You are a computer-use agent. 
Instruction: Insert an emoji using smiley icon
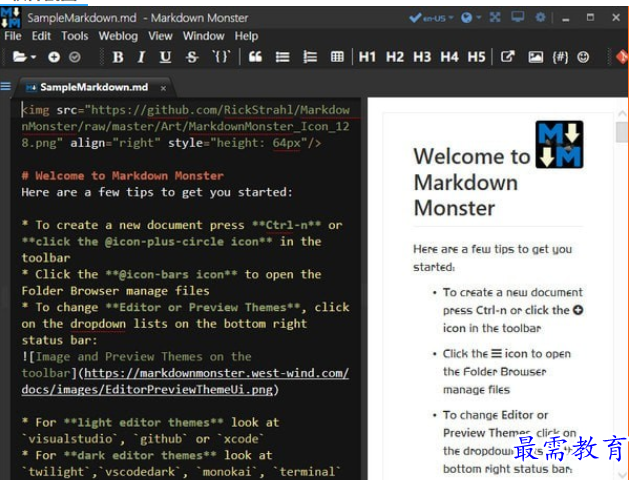coord(583,57)
